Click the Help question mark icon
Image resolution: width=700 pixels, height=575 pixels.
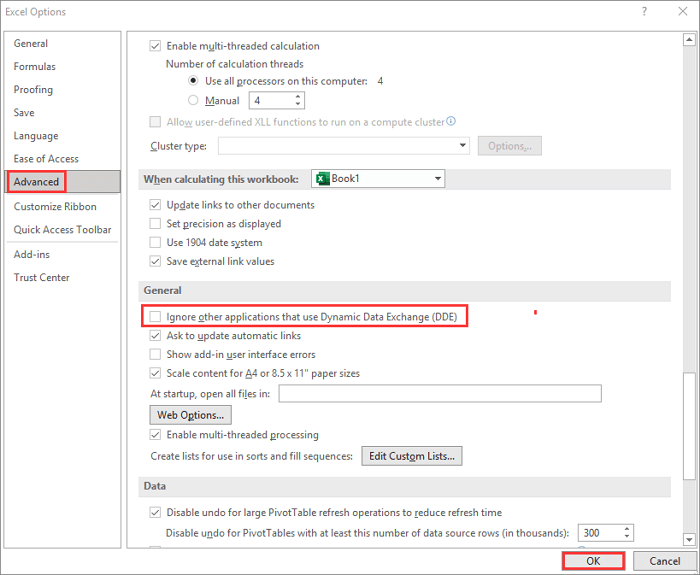tap(644, 12)
